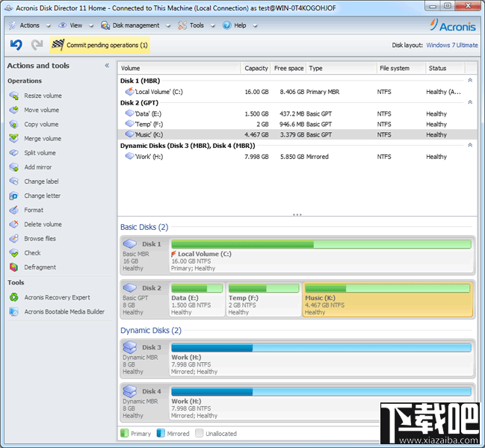Viewport: 485px width, 448px height.
Task: Click the Defragment icon
Action: [14, 267]
